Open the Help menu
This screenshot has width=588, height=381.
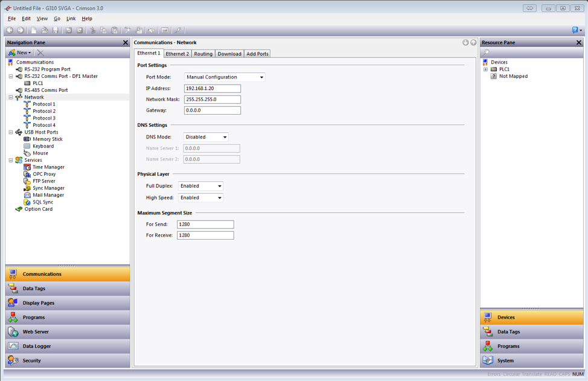(87, 18)
